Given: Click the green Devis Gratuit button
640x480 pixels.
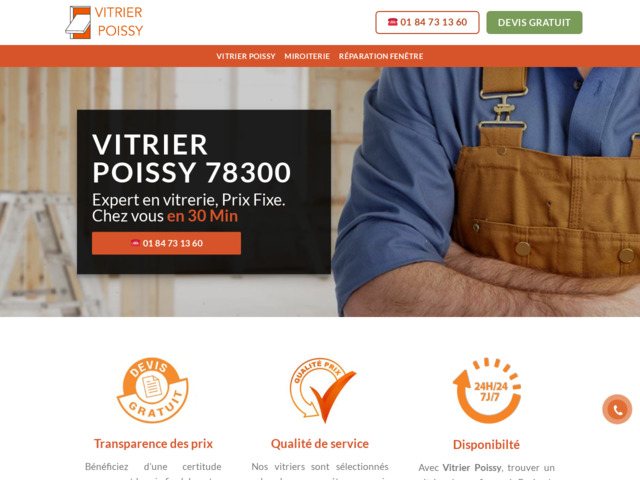Looking at the screenshot, I should pyautogui.click(x=534, y=22).
